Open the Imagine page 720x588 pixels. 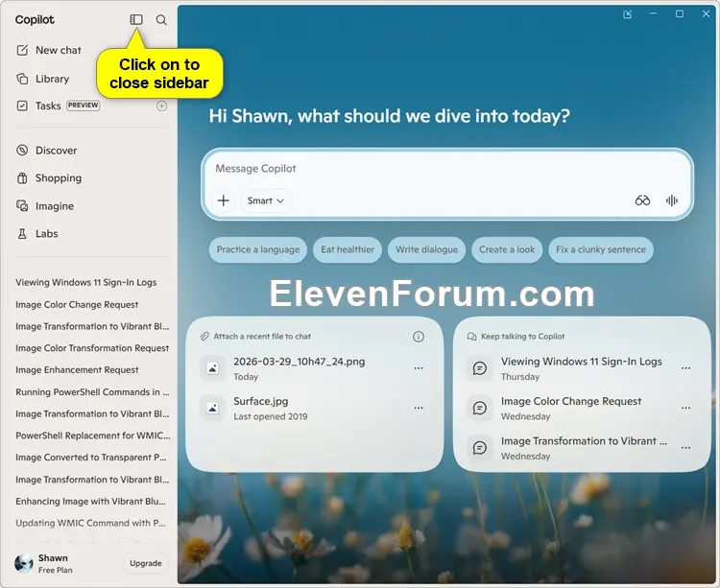click(45, 206)
